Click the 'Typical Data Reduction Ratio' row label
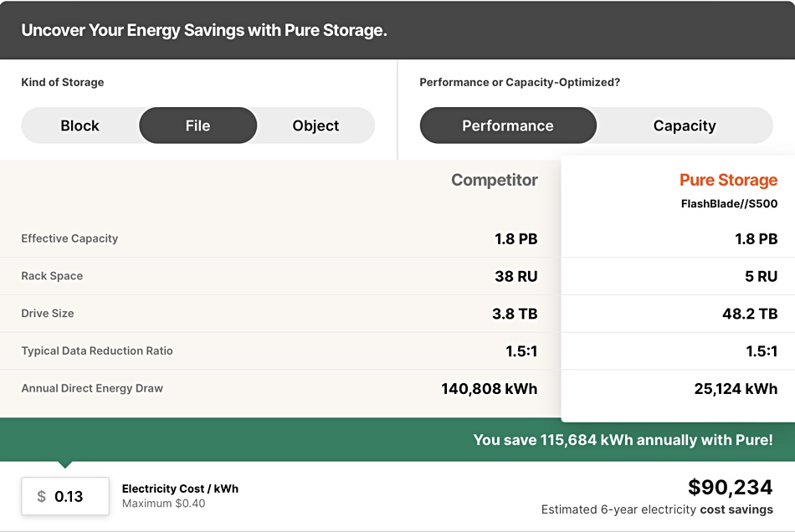The width and height of the screenshot is (795, 532). pos(97,350)
